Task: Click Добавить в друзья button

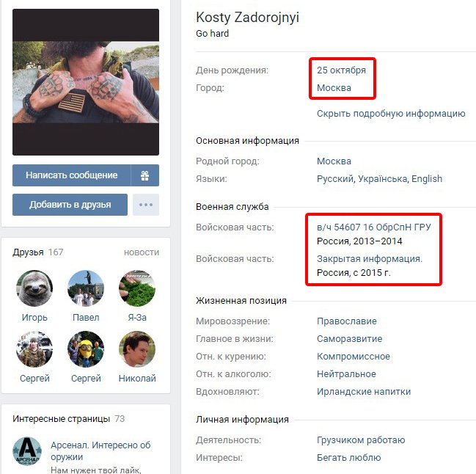Action: 70,205
